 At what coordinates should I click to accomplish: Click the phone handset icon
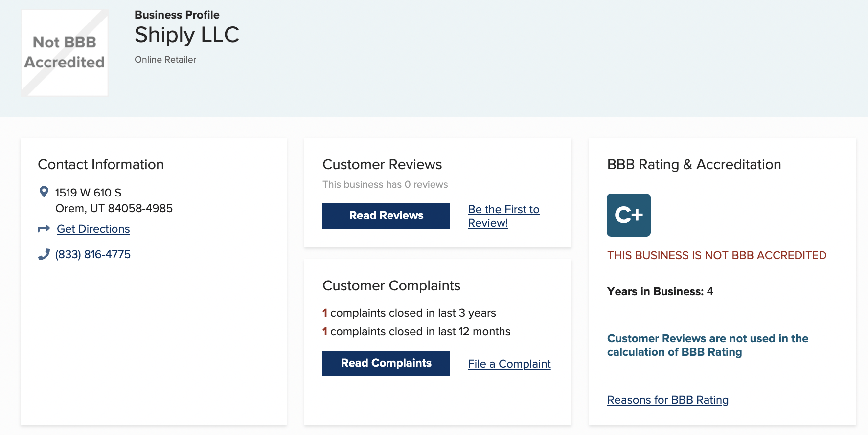pyautogui.click(x=44, y=254)
